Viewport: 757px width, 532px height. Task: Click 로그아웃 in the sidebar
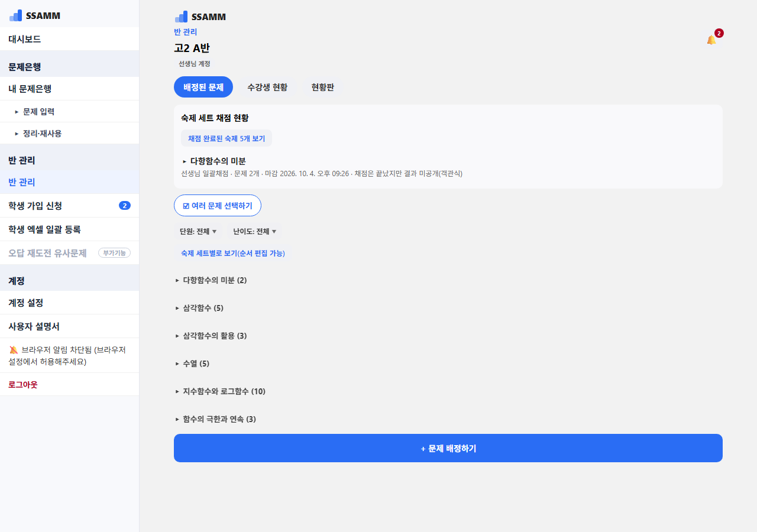point(23,384)
